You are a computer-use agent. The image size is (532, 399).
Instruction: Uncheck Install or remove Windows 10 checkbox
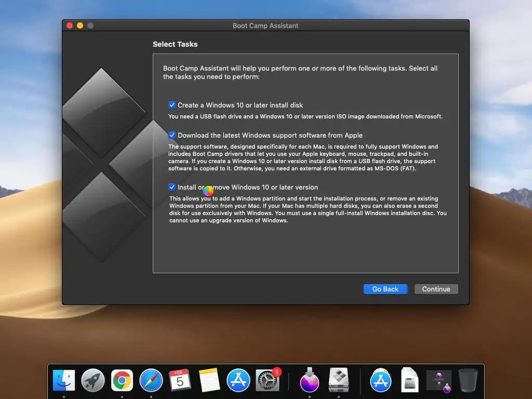click(x=172, y=187)
